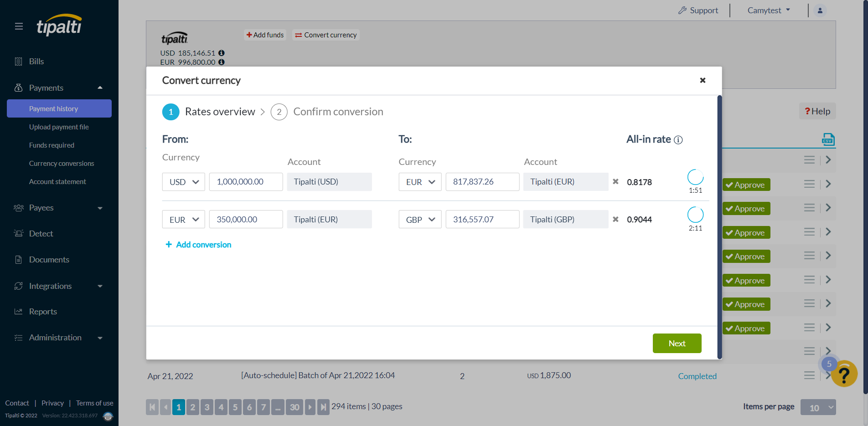
Task: Remove the EUR to GBP conversion row
Action: pyautogui.click(x=615, y=219)
